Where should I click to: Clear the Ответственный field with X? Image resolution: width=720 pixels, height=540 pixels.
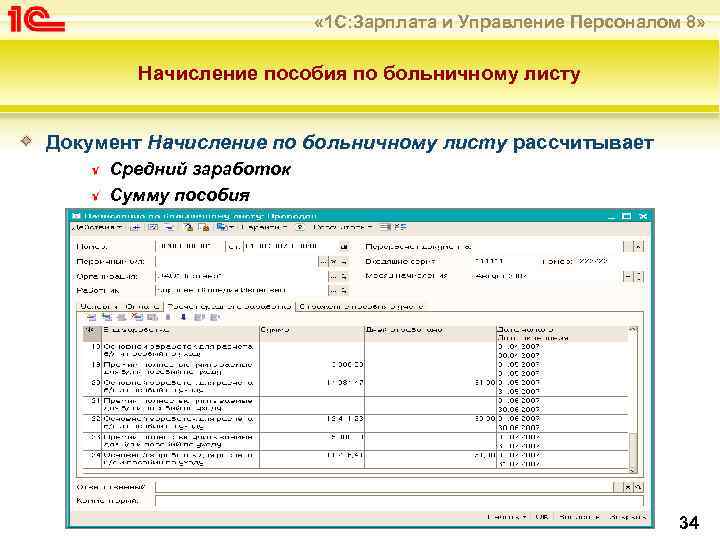point(628,487)
